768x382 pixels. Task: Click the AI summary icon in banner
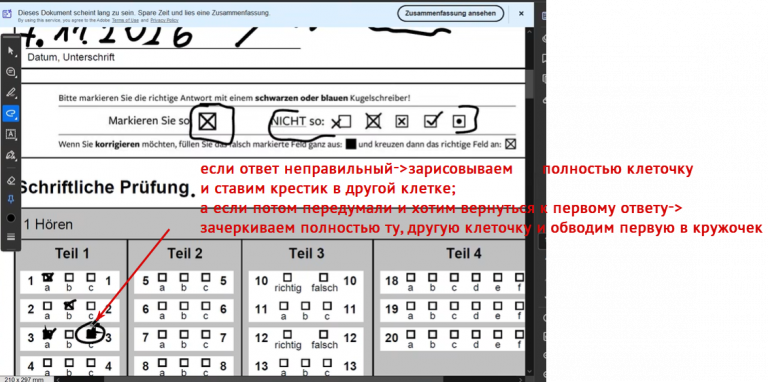pyautogui.click(x=8, y=14)
